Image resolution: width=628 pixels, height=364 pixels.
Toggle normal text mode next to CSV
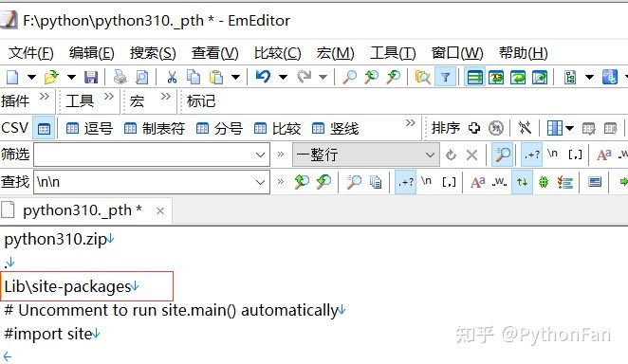point(44,128)
